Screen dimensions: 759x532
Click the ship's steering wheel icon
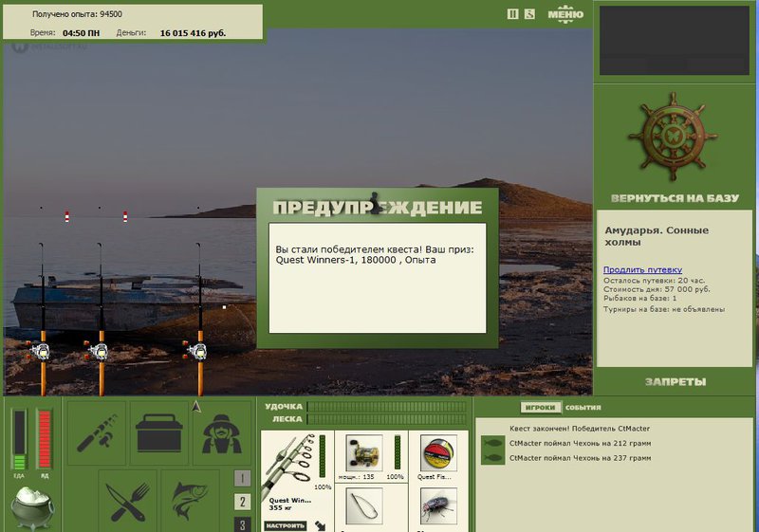675,137
